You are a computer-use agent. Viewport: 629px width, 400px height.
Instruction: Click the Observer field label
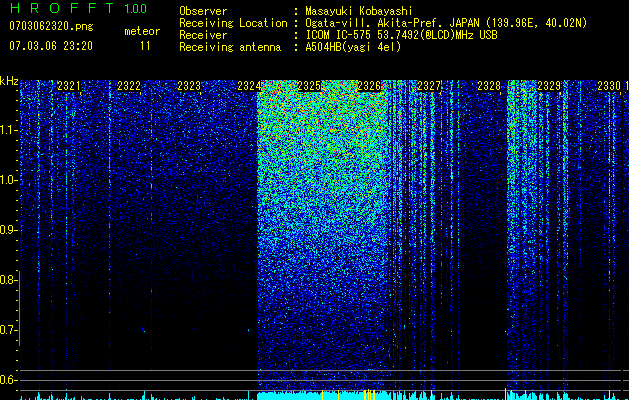click(203, 11)
